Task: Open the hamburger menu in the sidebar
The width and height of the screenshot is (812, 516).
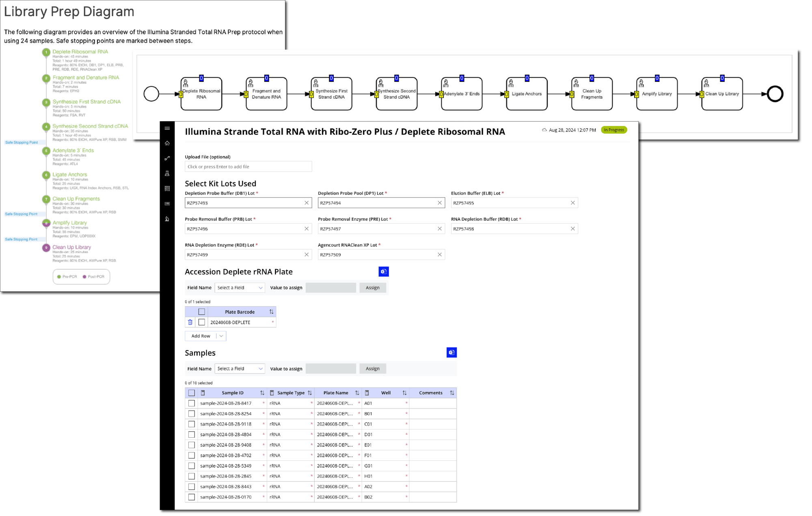Action: [167, 128]
